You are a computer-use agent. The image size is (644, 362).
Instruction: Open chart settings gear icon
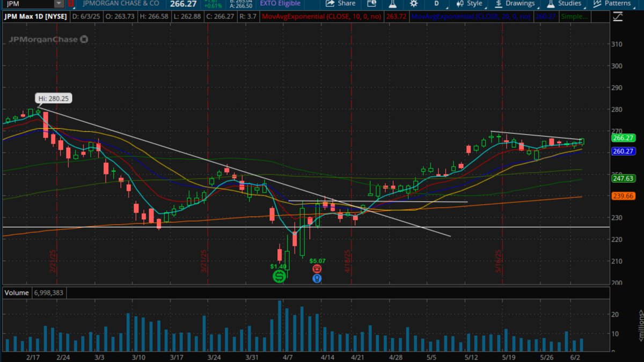pyautogui.click(x=414, y=3)
